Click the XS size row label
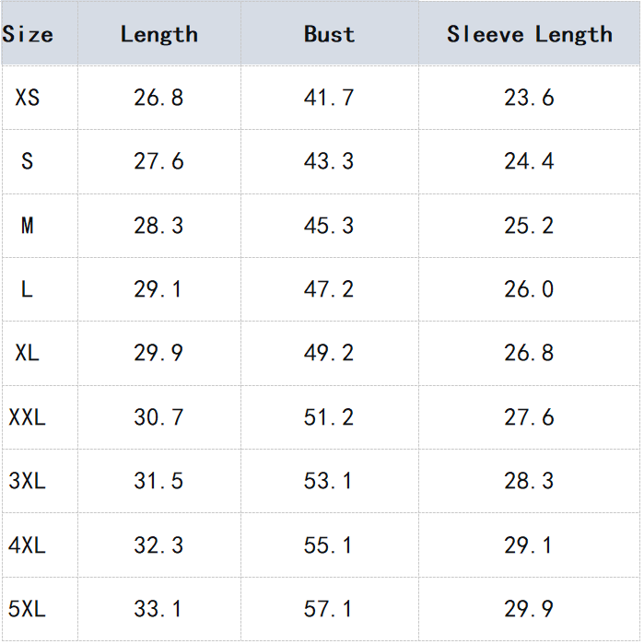 pyautogui.click(x=28, y=97)
